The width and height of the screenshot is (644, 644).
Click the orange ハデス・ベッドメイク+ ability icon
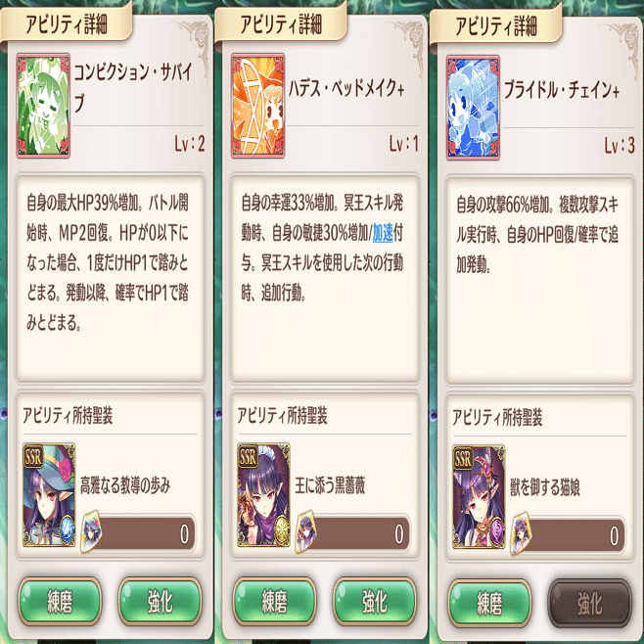[258, 106]
